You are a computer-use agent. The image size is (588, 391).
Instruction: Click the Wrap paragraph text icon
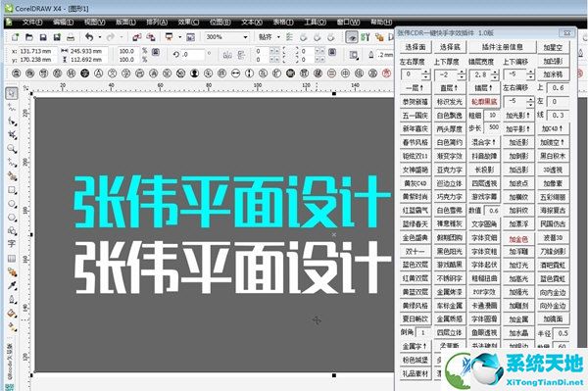point(353,55)
